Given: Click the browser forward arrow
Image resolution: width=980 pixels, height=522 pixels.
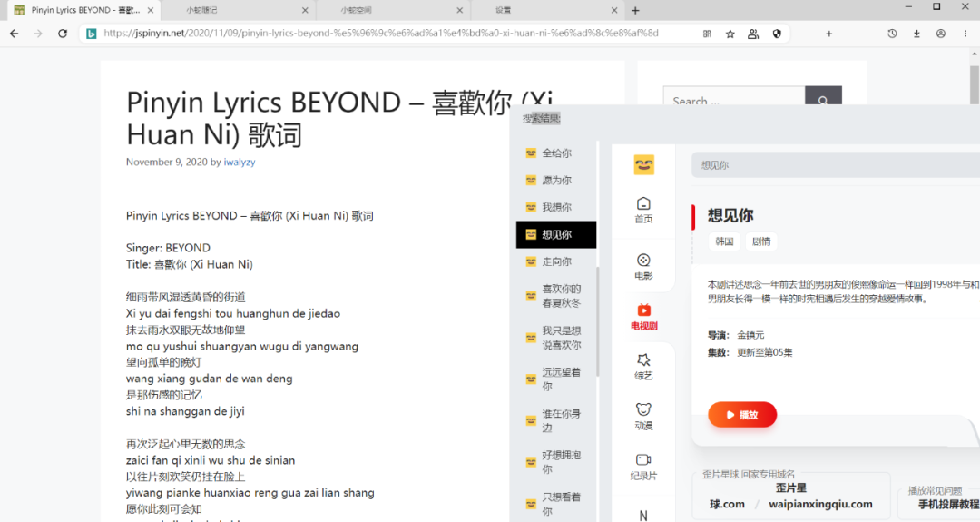Looking at the screenshot, I should [38, 34].
